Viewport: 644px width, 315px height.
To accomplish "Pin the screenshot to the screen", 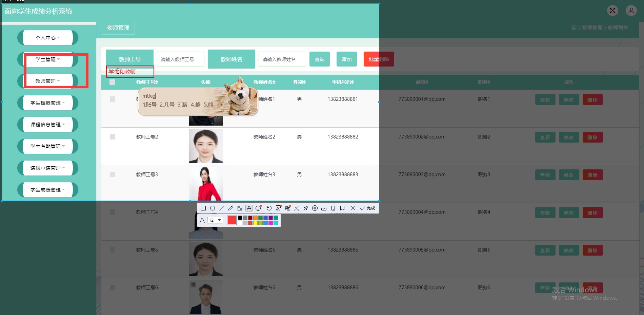I will click(x=306, y=208).
